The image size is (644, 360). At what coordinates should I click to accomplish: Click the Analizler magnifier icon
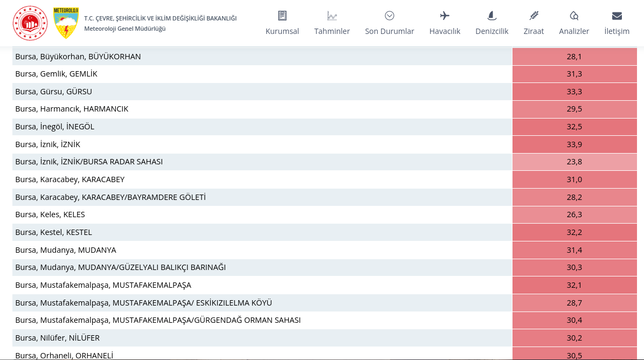[x=574, y=16]
